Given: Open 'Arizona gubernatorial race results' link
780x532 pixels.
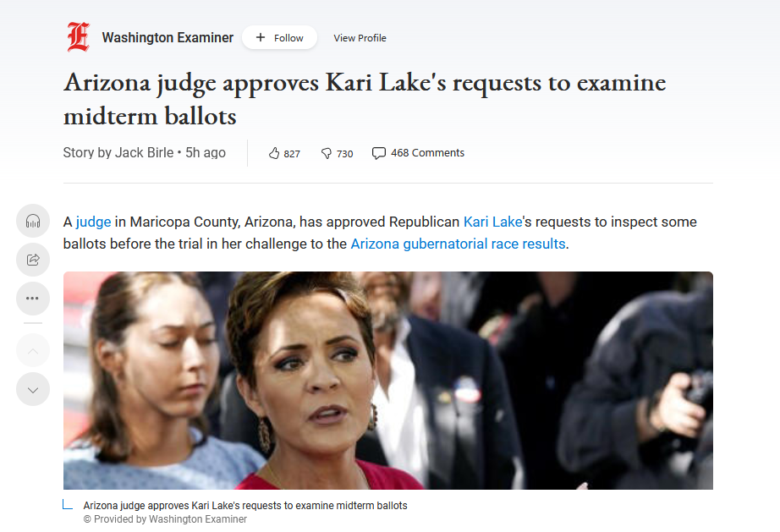Looking at the screenshot, I should 459,244.
